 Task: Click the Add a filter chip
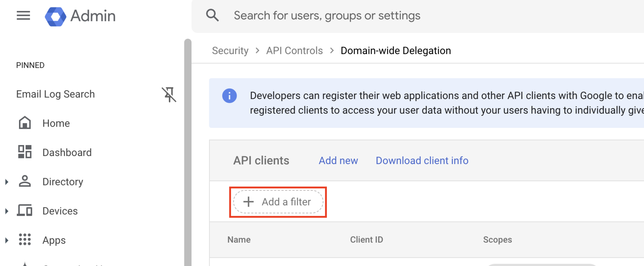[x=278, y=202]
